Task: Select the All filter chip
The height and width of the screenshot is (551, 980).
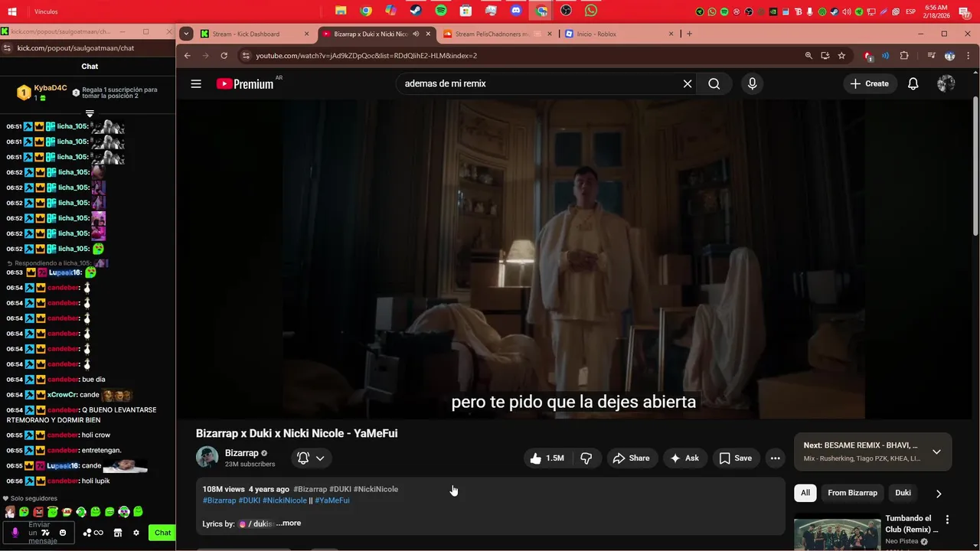Action: (x=805, y=493)
